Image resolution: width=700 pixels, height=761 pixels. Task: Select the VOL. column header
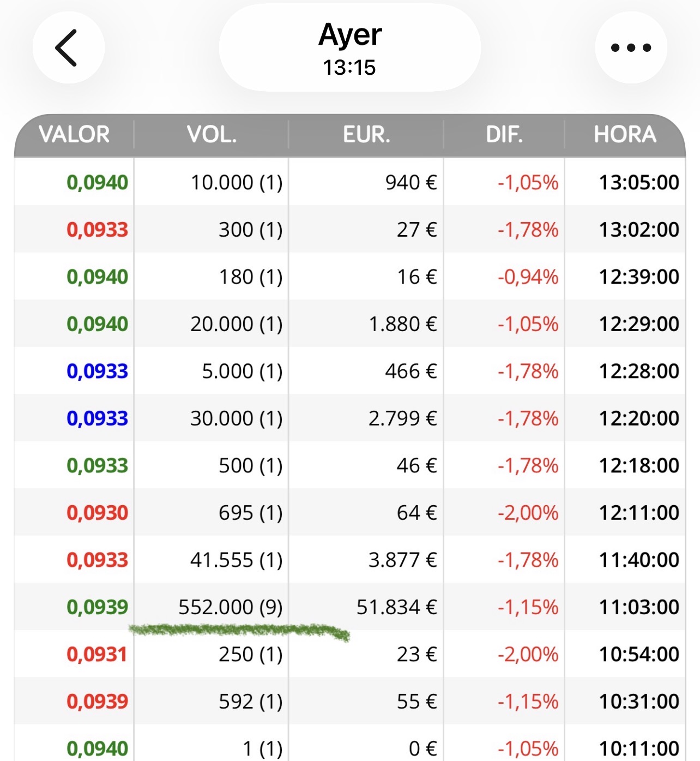212,134
